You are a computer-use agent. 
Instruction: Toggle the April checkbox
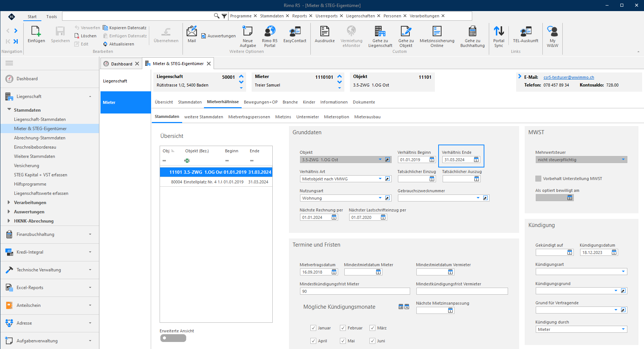313,341
